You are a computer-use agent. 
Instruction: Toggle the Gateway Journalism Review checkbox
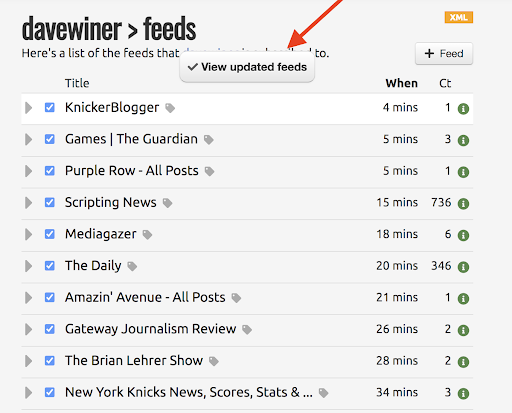pyautogui.click(x=50, y=329)
